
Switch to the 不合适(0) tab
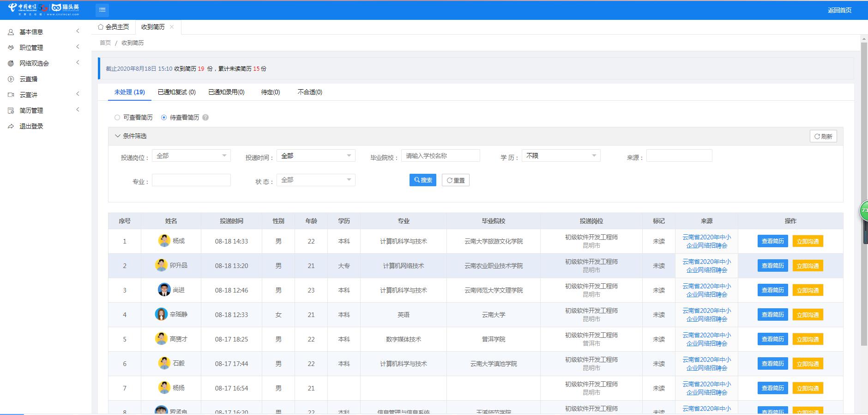click(310, 92)
